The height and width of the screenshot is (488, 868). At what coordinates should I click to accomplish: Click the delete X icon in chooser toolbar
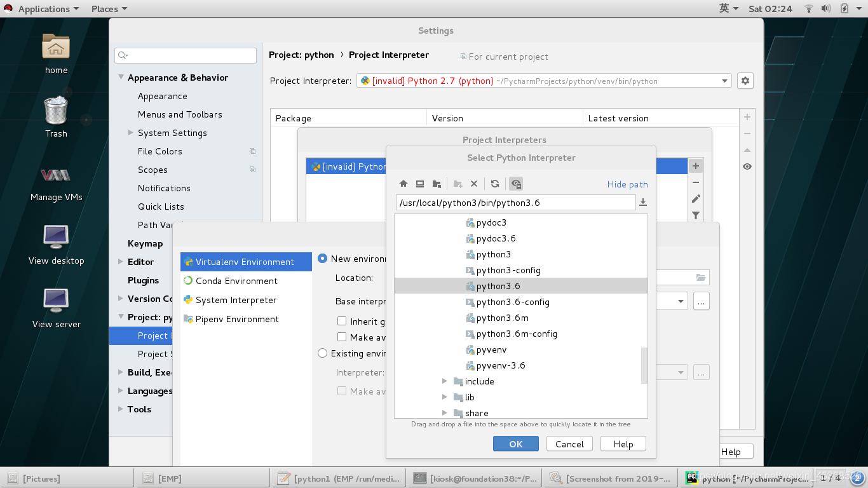474,184
